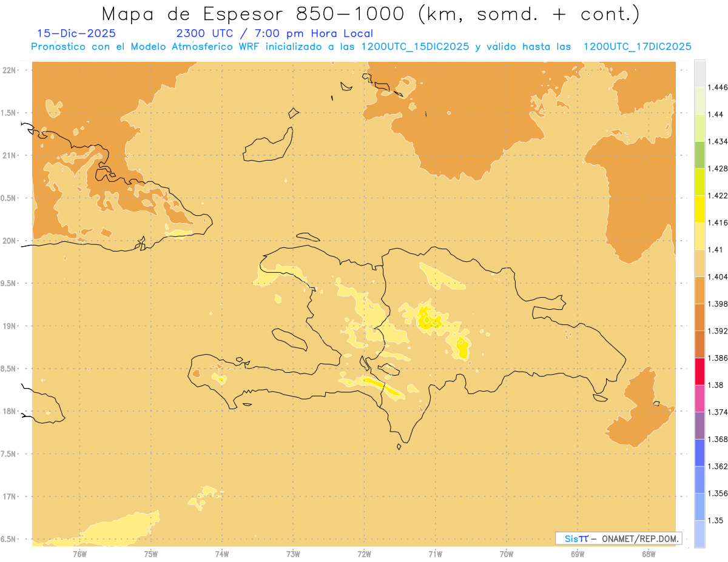Click the latitude label '6.5N'
728x562 pixels.
coord(9,540)
